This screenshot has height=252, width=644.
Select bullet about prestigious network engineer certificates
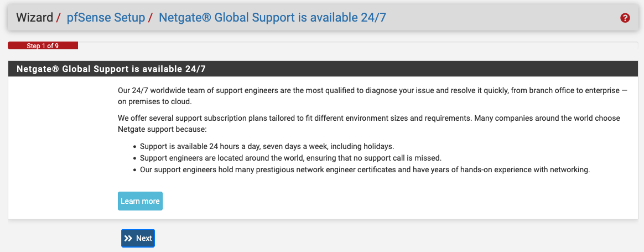tap(365, 169)
